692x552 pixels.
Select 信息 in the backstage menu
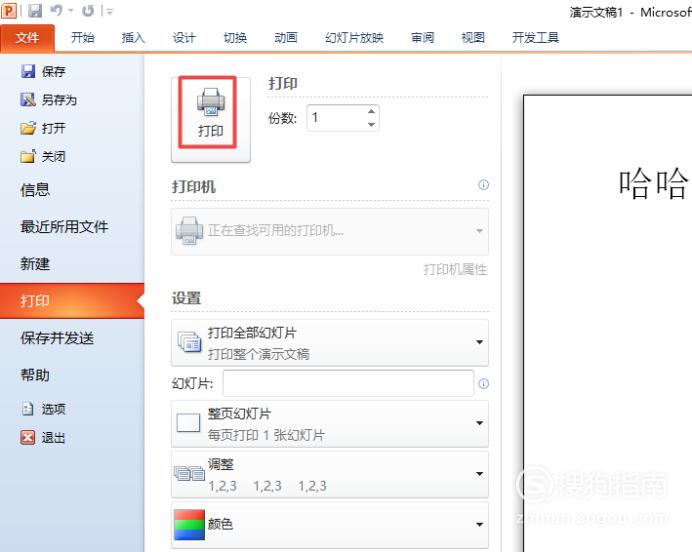pyautogui.click(x=35, y=190)
